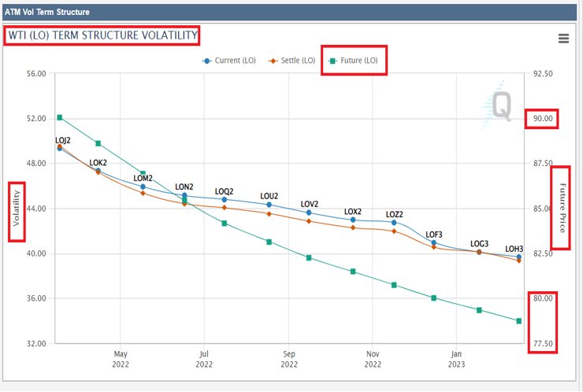583x392 pixels.
Task: Open the chart hamburger context menu
Action: pyautogui.click(x=563, y=39)
